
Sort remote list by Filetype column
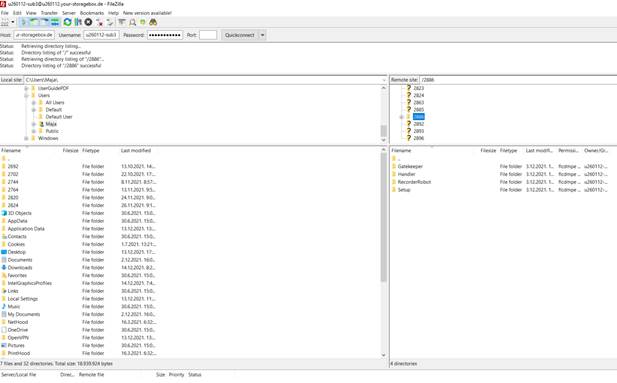pos(508,150)
